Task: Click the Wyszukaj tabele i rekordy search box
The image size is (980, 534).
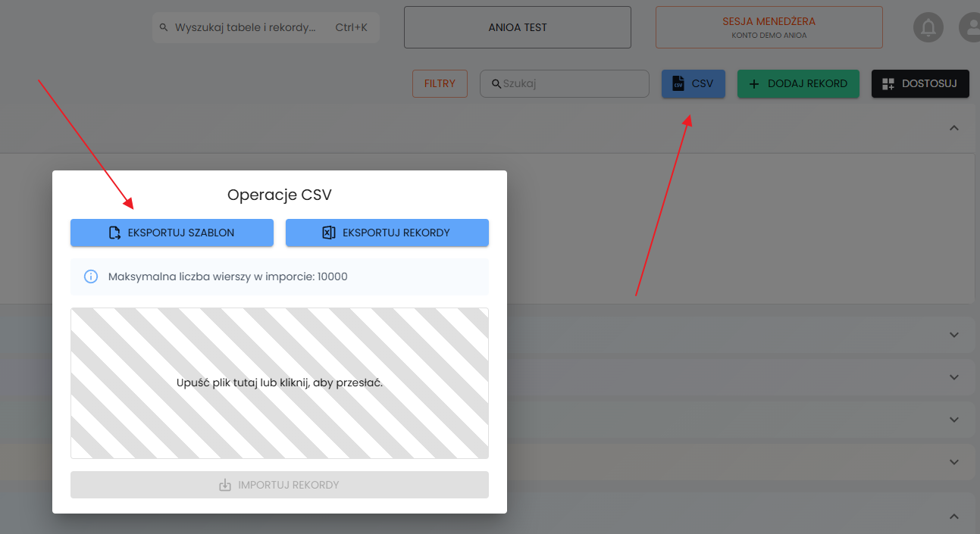Action: tap(250, 27)
